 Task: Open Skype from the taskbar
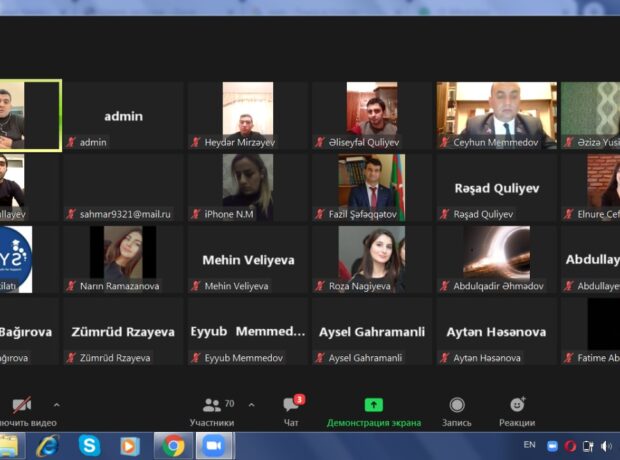(89, 446)
